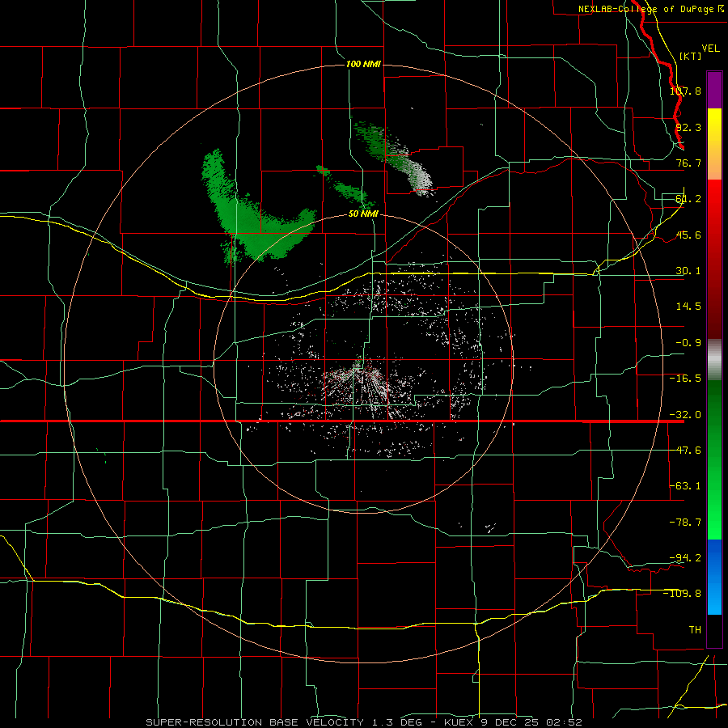Click the 107.8 velocity scale value
Screen dimensions: 728x728
685,91
